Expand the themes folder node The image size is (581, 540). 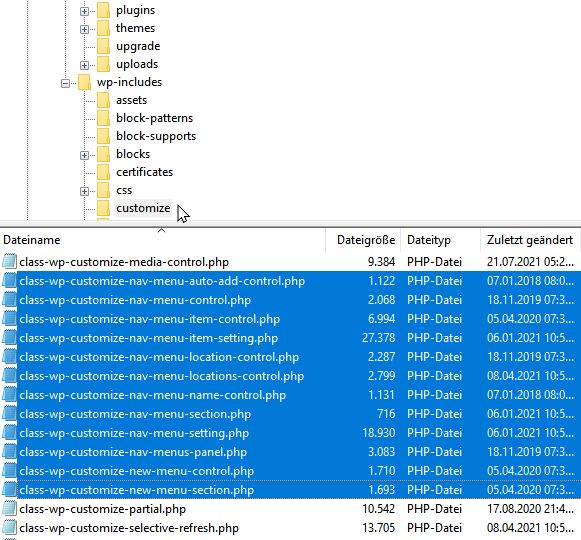point(84,29)
